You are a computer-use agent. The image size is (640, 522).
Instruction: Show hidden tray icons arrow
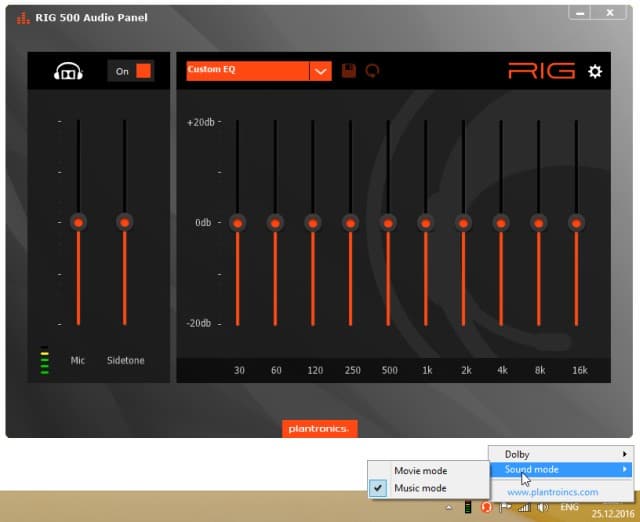click(449, 508)
